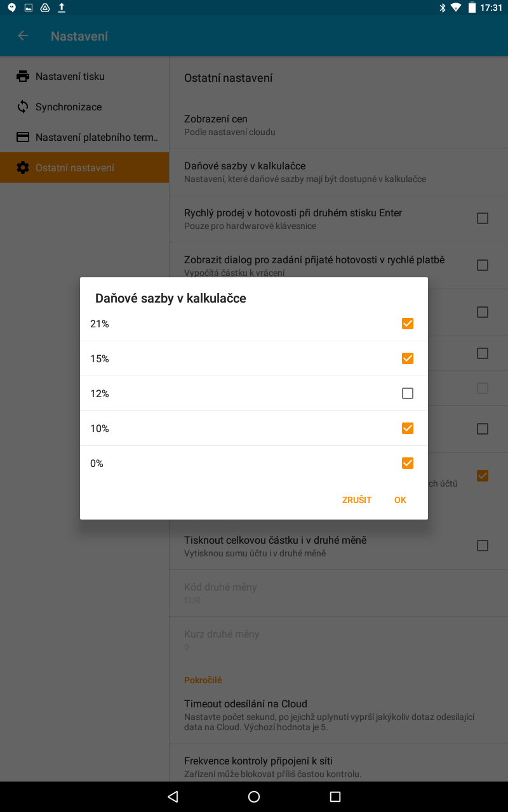Screen dimensions: 508x812
Task: Open the Zobrazení cen setting
Action: pos(339,125)
